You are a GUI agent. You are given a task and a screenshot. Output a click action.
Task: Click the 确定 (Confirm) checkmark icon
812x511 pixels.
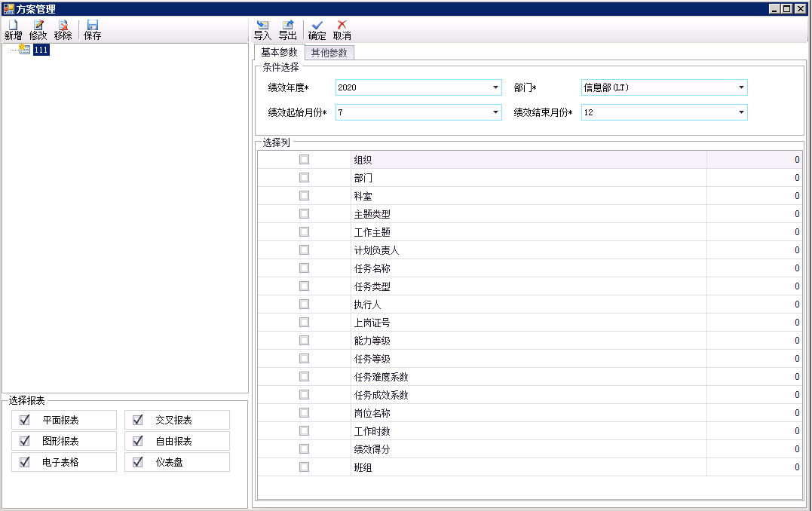coord(317,26)
